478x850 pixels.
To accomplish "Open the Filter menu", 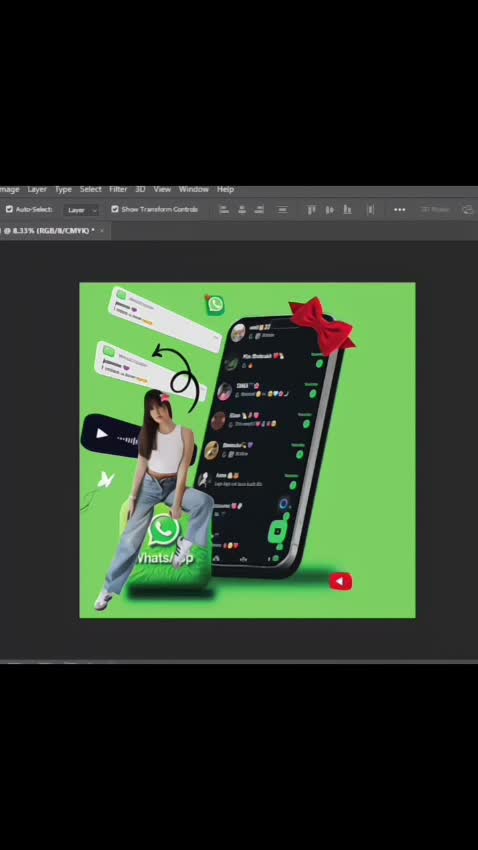I will click(118, 189).
